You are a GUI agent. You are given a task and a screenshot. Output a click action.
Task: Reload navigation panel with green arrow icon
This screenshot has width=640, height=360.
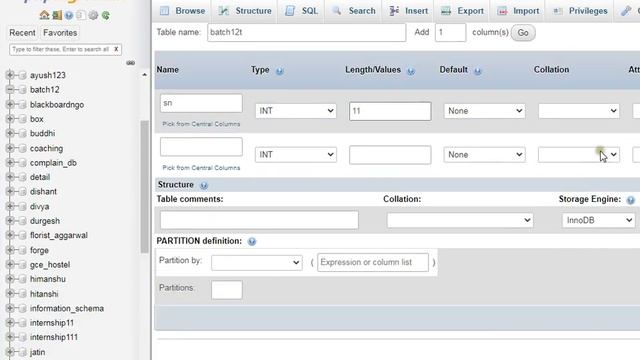coord(106,16)
